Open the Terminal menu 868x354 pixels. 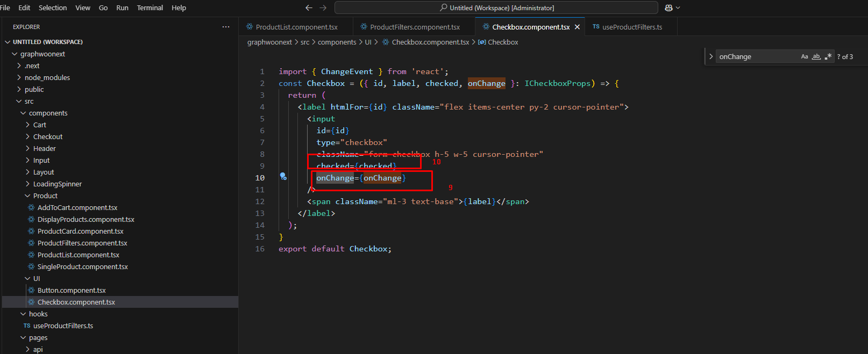click(150, 8)
